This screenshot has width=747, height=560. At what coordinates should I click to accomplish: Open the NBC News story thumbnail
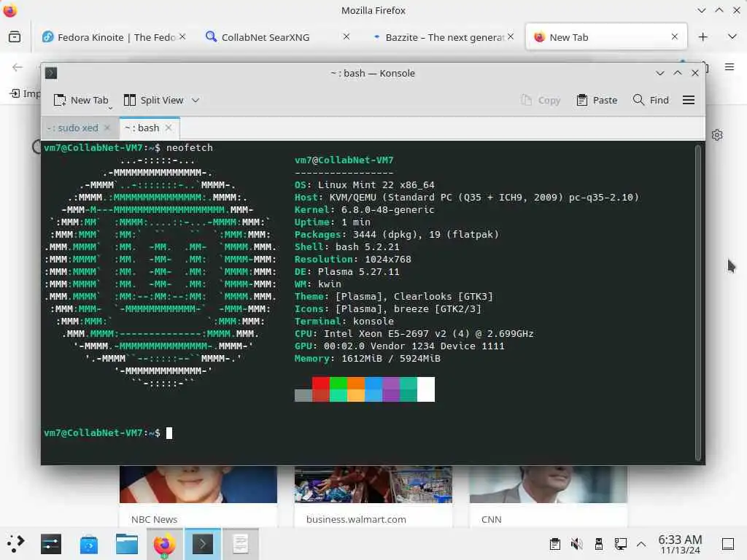[x=198, y=484]
